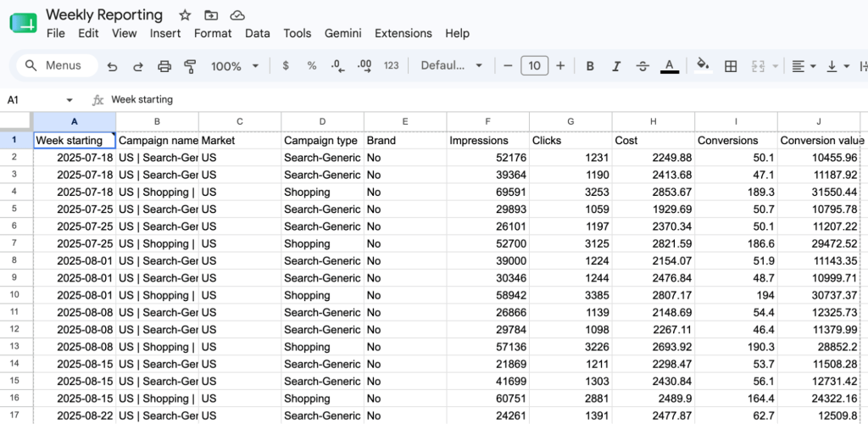
Task: Decrease decimal places
Action: (x=337, y=66)
